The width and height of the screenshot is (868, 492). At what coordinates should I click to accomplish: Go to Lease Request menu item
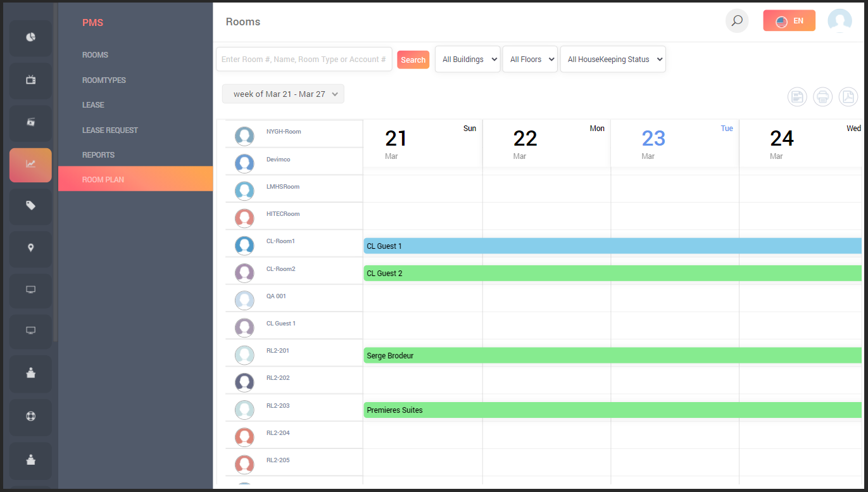point(110,130)
